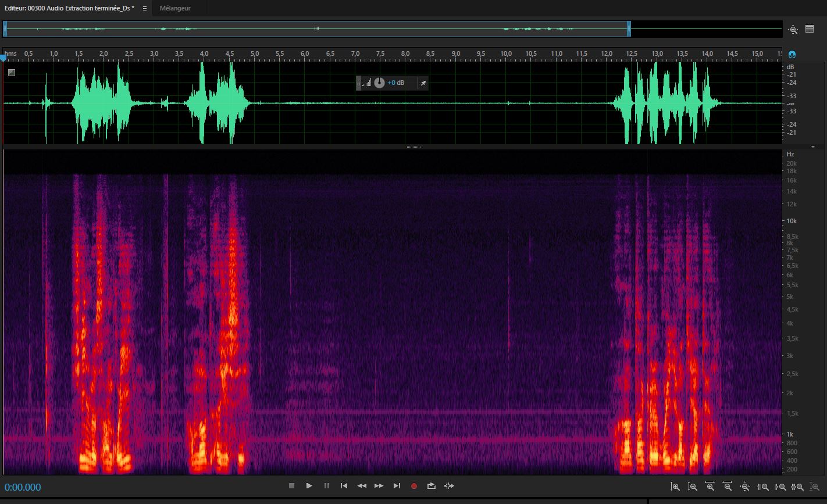Zoom to the current selection
827x504 pixels.
point(797,487)
